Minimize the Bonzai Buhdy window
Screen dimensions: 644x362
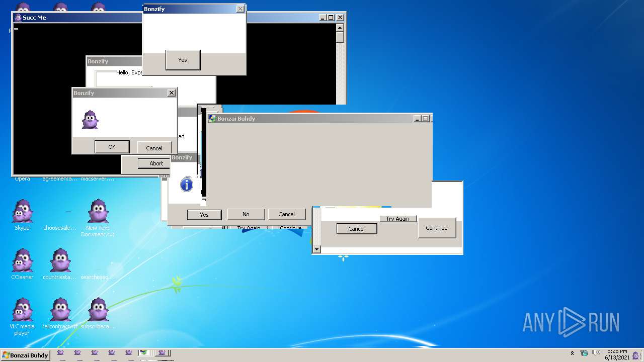[417, 119]
